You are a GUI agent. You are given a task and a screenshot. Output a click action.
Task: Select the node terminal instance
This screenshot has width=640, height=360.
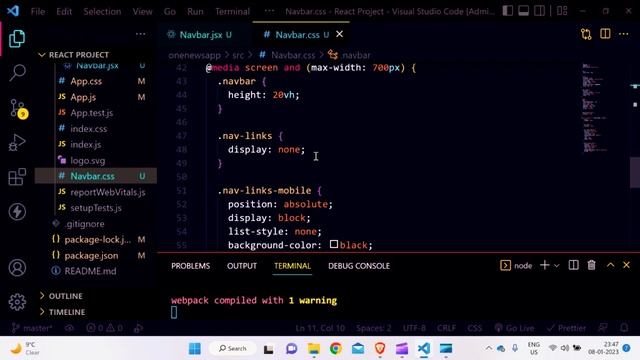pyautogui.click(x=516, y=266)
